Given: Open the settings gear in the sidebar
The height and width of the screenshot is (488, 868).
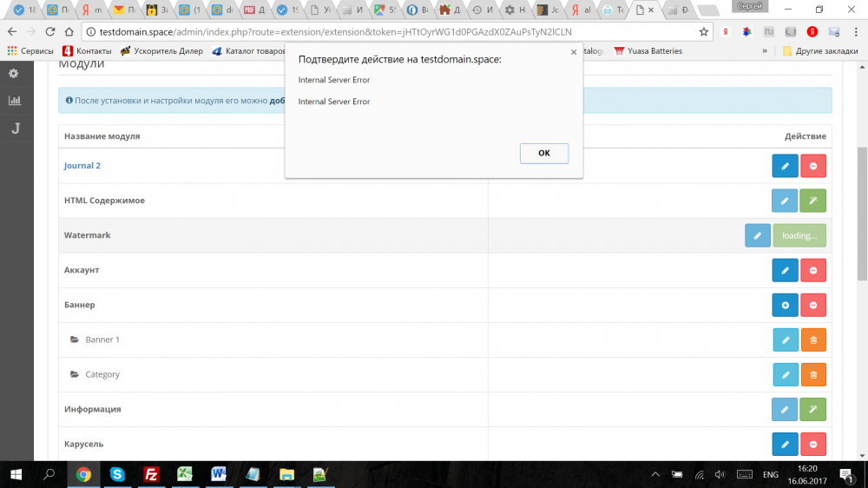Looking at the screenshot, I should (x=14, y=74).
